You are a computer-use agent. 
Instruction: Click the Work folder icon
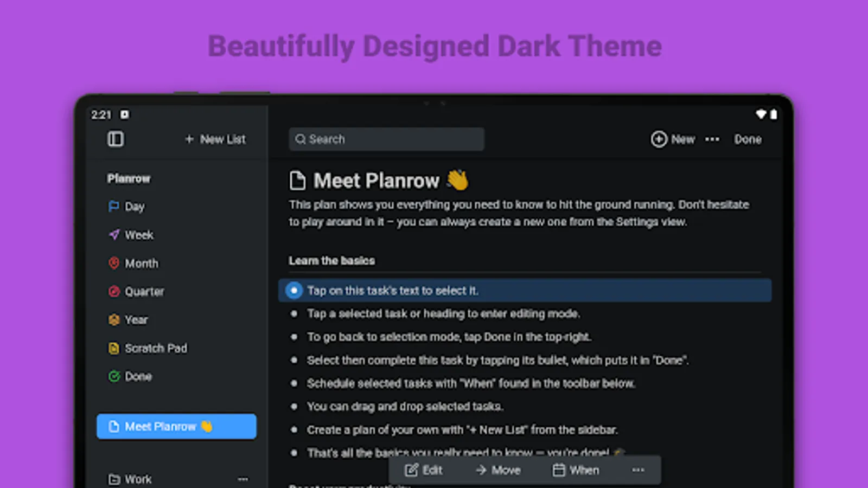(x=114, y=479)
